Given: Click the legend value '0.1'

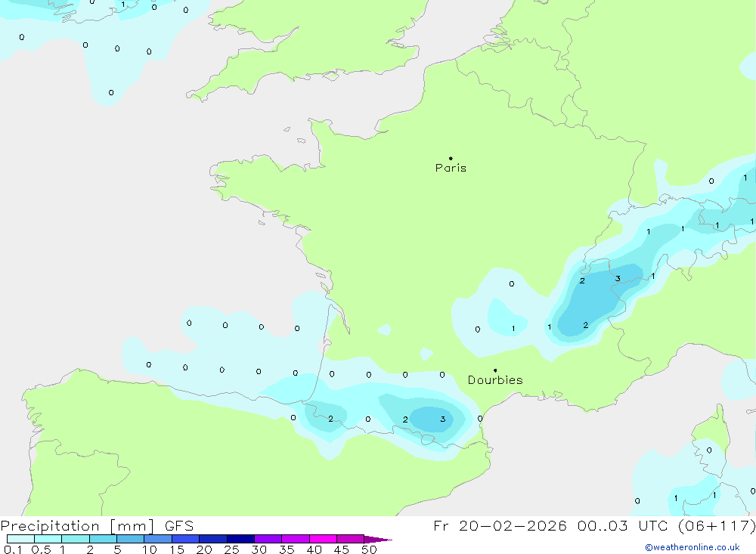Looking at the screenshot, I should point(13,549).
